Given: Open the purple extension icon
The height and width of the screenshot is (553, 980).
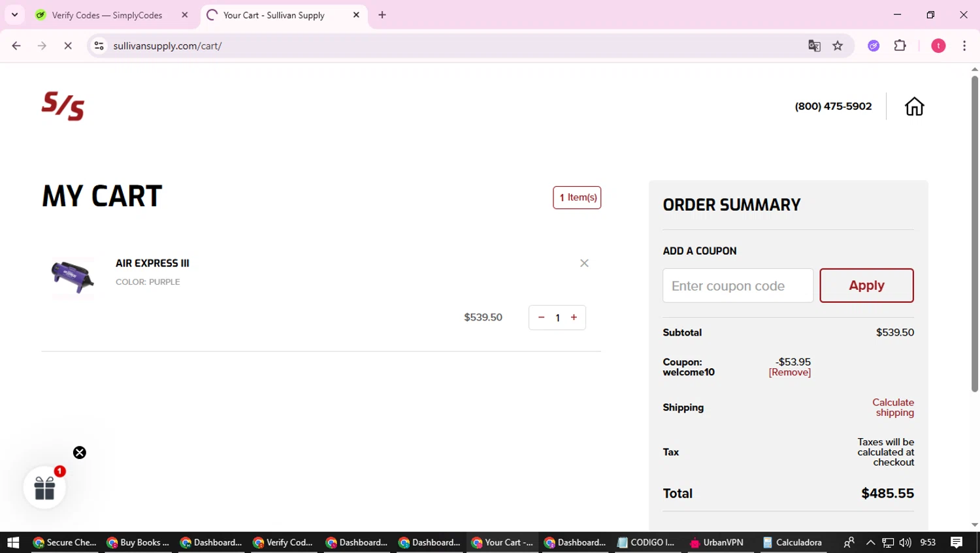Looking at the screenshot, I should point(874,46).
